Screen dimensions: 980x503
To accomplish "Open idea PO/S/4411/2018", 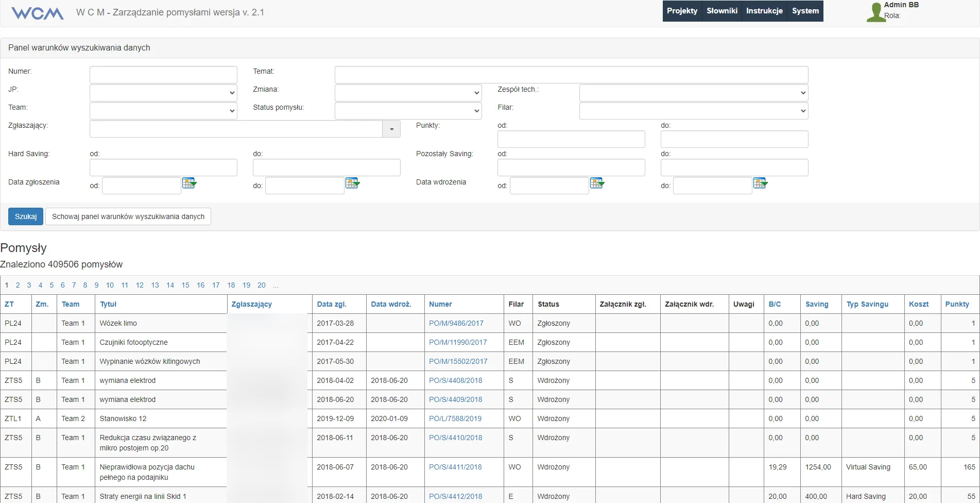I will 455,467.
